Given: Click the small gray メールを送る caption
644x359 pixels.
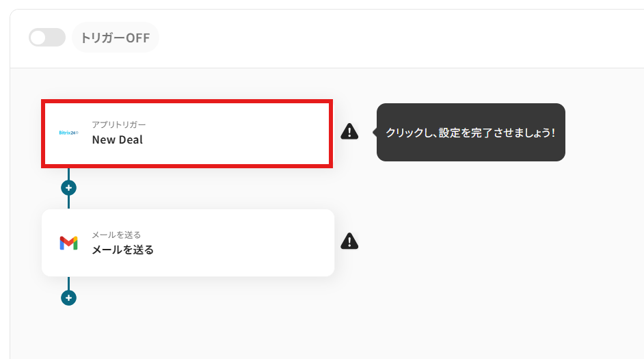Looking at the screenshot, I should [x=116, y=235].
